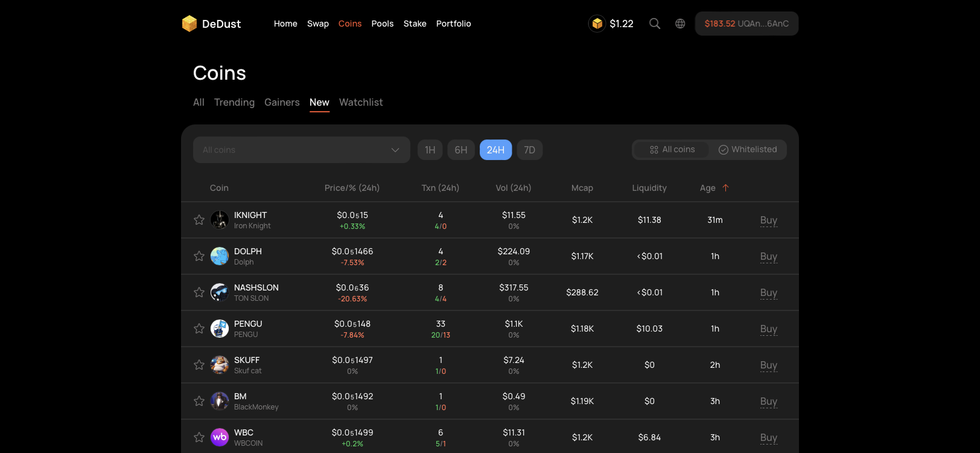Open the Swap page
Image resolution: width=980 pixels, height=453 pixels.
(x=318, y=24)
